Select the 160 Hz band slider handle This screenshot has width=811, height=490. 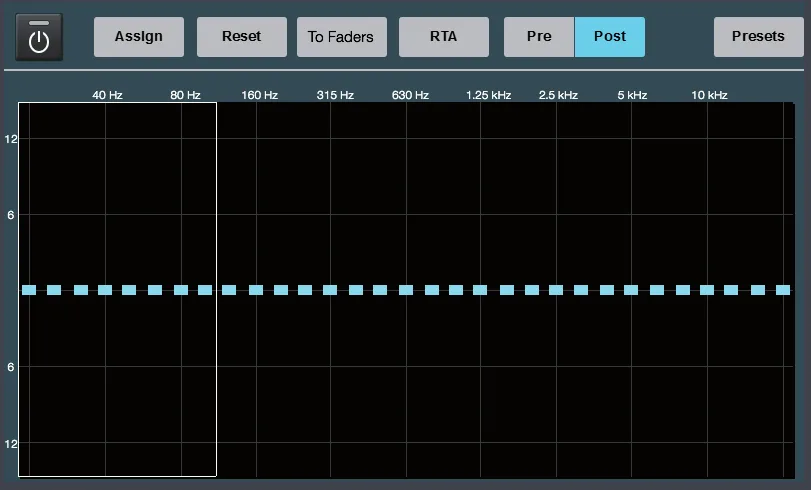[x=256, y=290]
